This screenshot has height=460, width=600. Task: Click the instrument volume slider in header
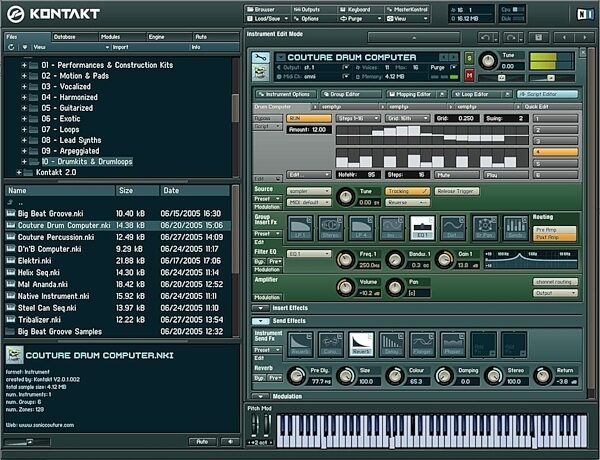(x=551, y=78)
